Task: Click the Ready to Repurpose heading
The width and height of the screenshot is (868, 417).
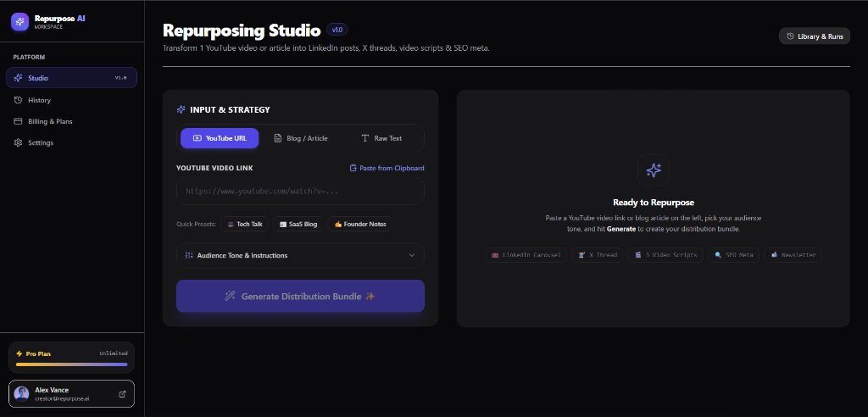Action: (654, 203)
